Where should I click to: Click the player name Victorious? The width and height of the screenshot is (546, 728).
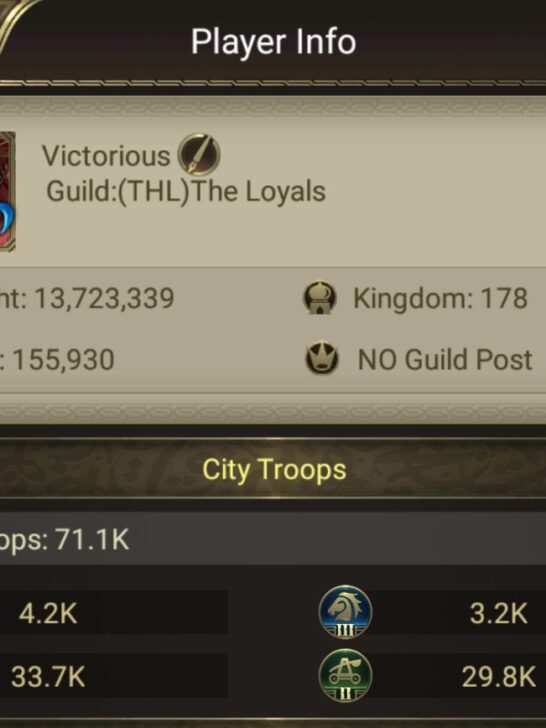106,156
